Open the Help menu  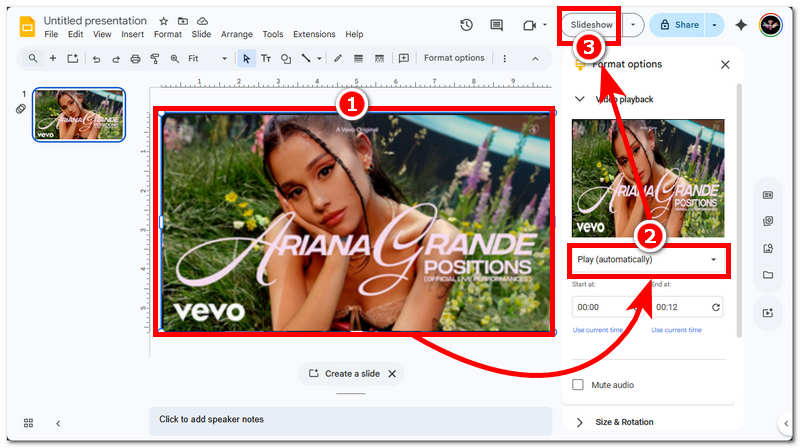[354, 34]
